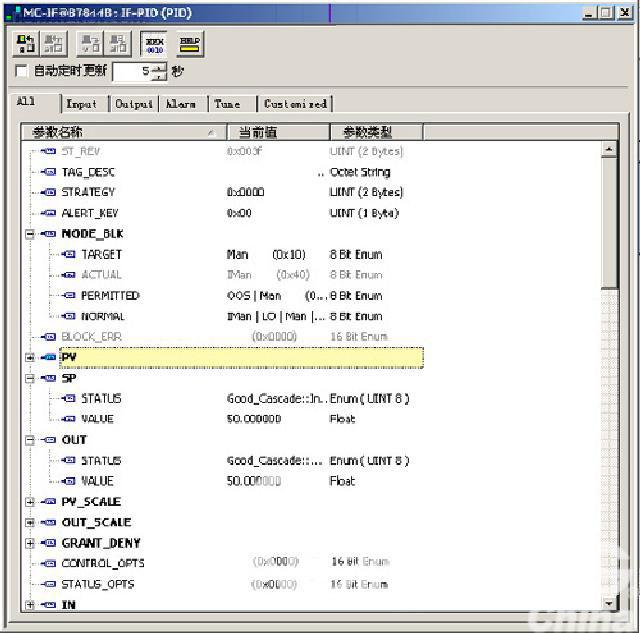Click the vertical scrollbar down arrow
This screenshot has height=633, width=640.
609,603
